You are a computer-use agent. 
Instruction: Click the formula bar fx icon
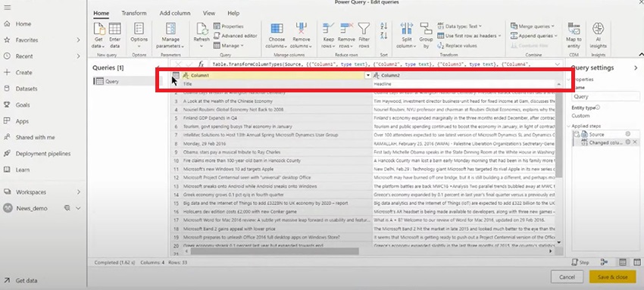(201, 64)
